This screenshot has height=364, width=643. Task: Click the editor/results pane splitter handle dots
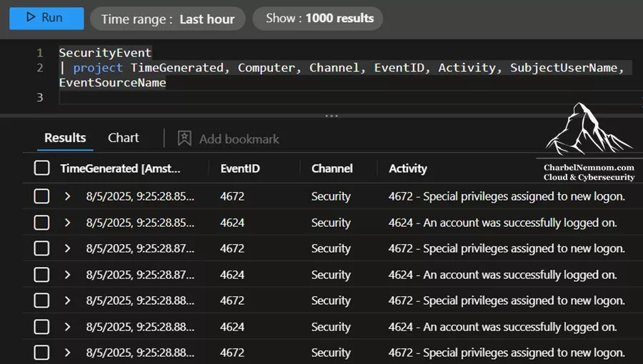[332, 116]
